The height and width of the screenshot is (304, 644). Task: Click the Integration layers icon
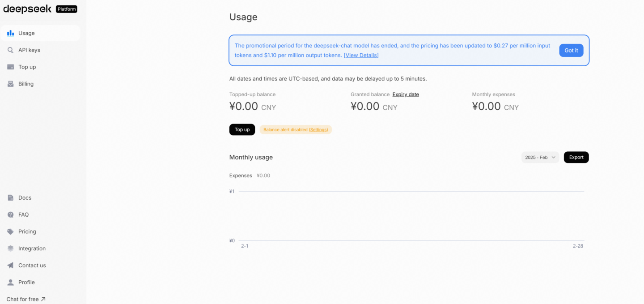point(10,248)
